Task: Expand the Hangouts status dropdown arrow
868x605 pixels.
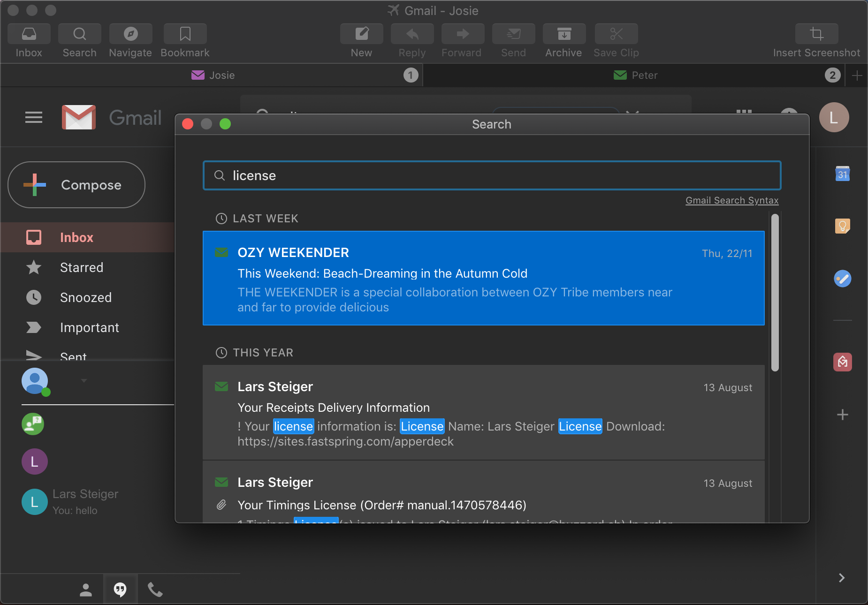Action: (84, 380)
